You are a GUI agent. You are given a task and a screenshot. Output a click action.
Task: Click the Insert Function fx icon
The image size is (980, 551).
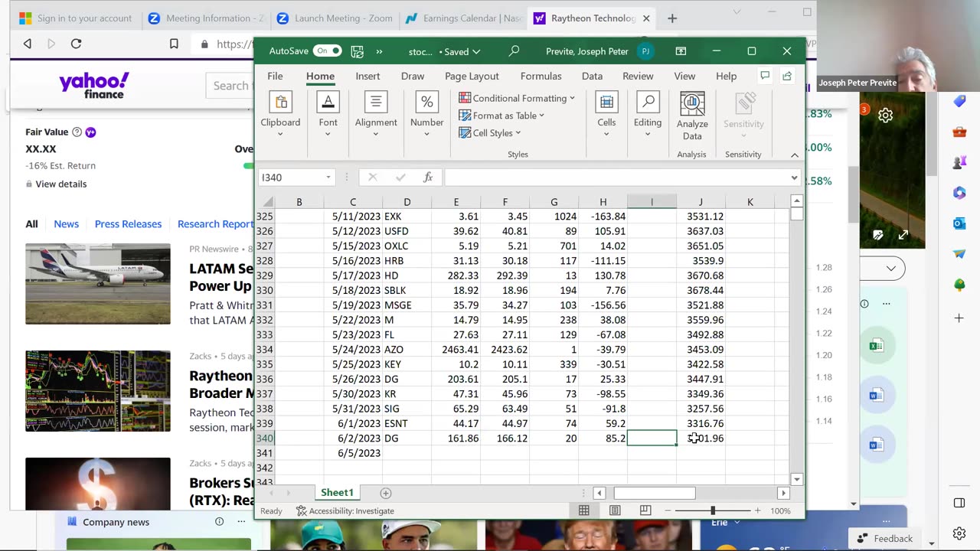428,178
